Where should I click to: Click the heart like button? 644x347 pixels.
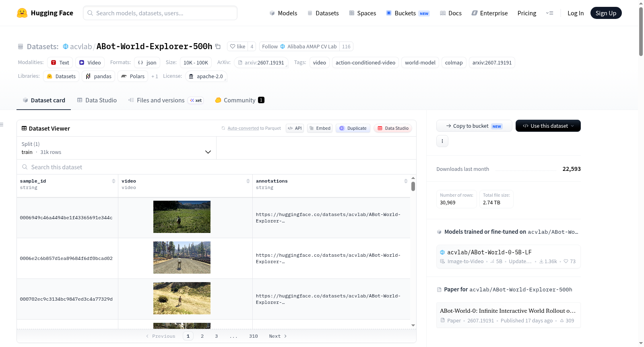click(237, 46)
